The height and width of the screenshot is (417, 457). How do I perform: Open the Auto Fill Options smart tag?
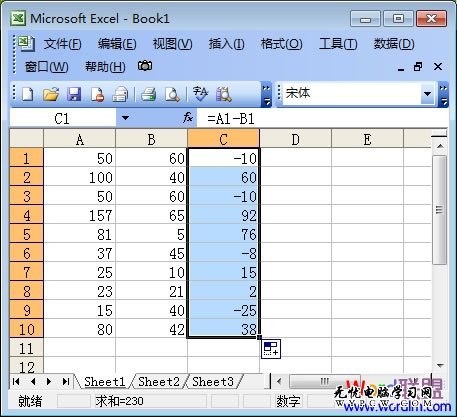271,349
